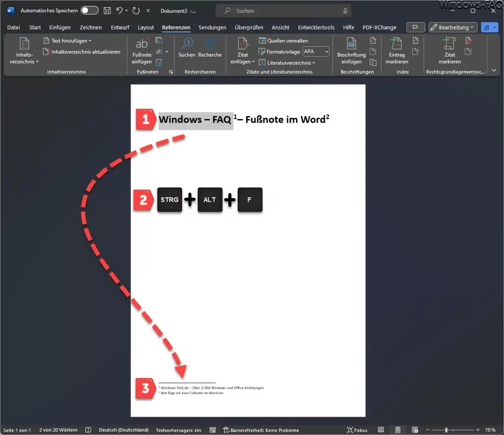Click Zitat markieren in Rechtsgrundlagenverzeichnis

pyautogui.click(x=449, y=51)
